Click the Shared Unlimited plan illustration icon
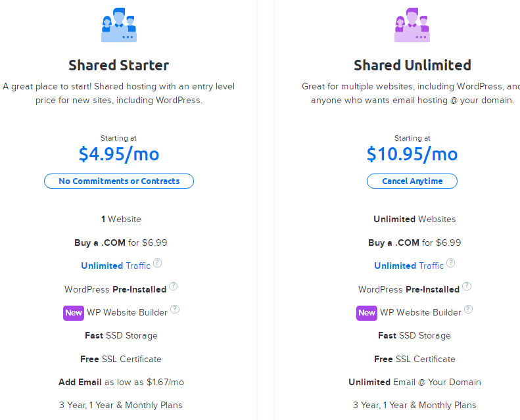 pos(412,25)
